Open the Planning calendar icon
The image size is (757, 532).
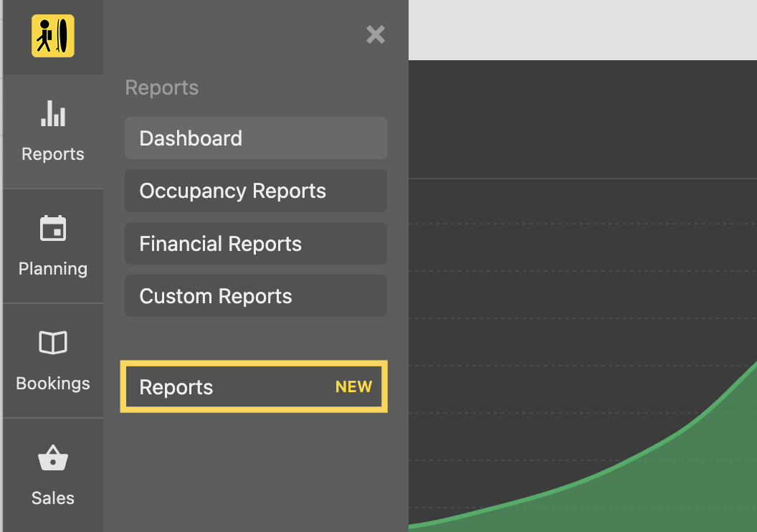tap(53, 229)
